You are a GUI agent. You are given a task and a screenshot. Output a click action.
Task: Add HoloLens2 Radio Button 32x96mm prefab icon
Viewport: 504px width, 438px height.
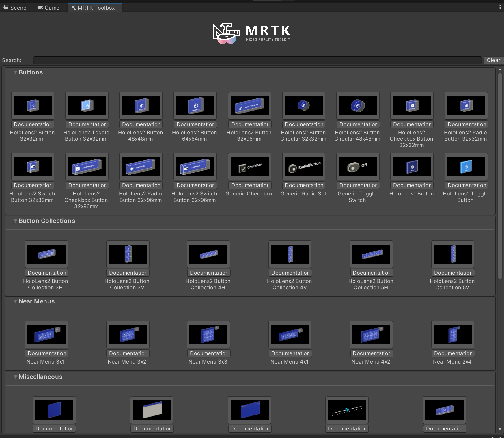141,167
